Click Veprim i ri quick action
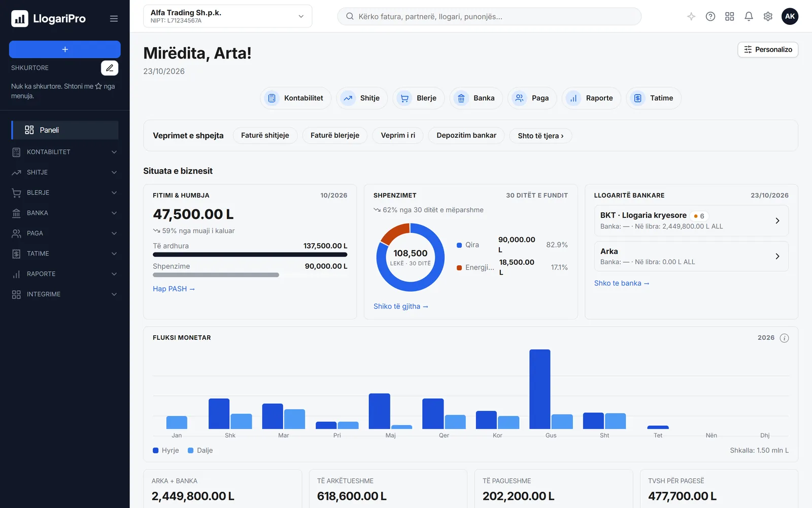The width and height of the screenshot is (812, 508). pos(398,136)
